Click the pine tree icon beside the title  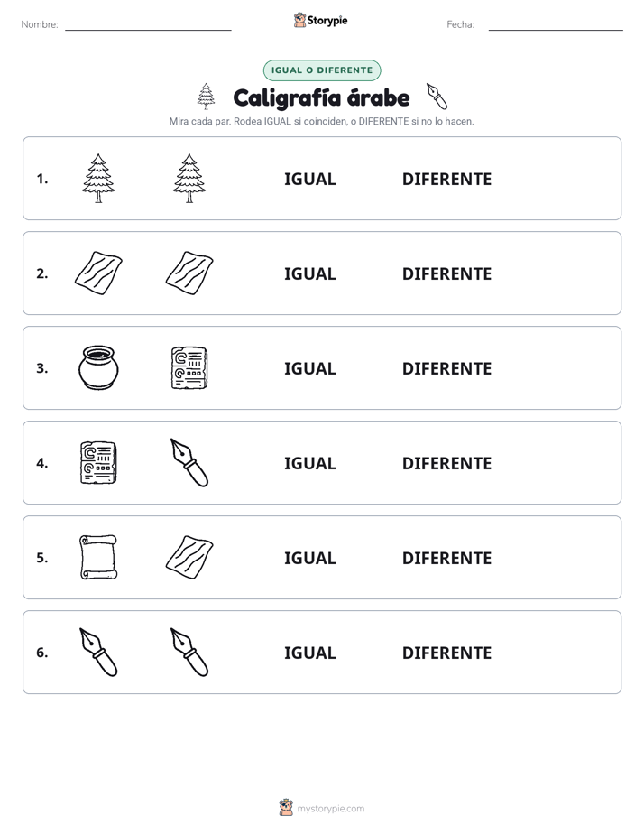tap(207, 97)
